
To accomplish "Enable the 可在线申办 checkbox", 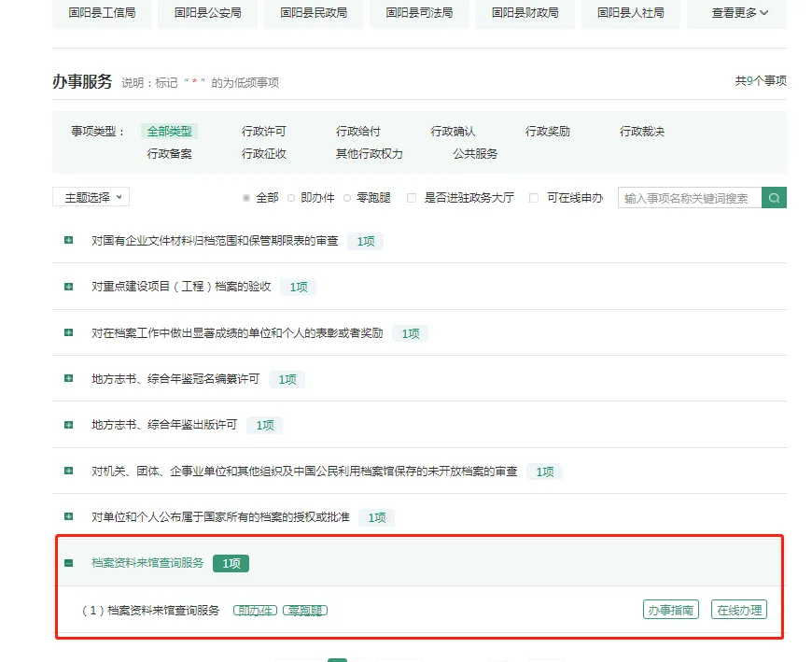I will point(534,198).
